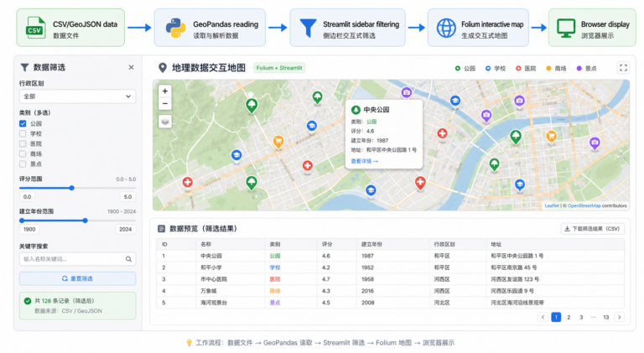Download filtered results as CSV
This screenshot has width=644, height=353.
point(593,229)
